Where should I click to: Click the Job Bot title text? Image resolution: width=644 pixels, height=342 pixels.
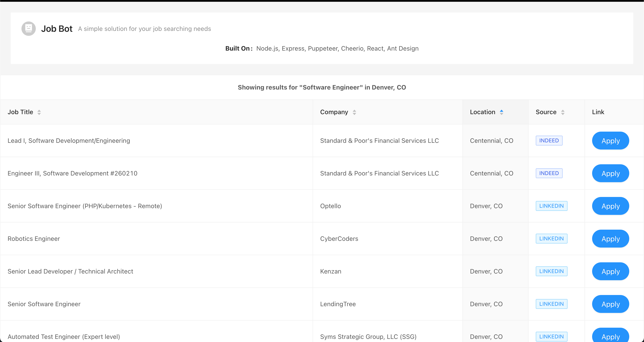(x=57, y=29)
